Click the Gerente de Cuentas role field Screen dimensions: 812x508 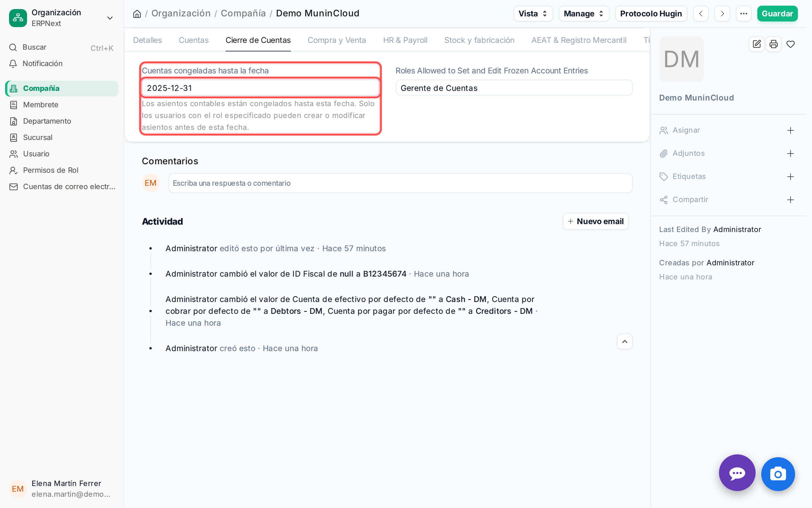514,88
